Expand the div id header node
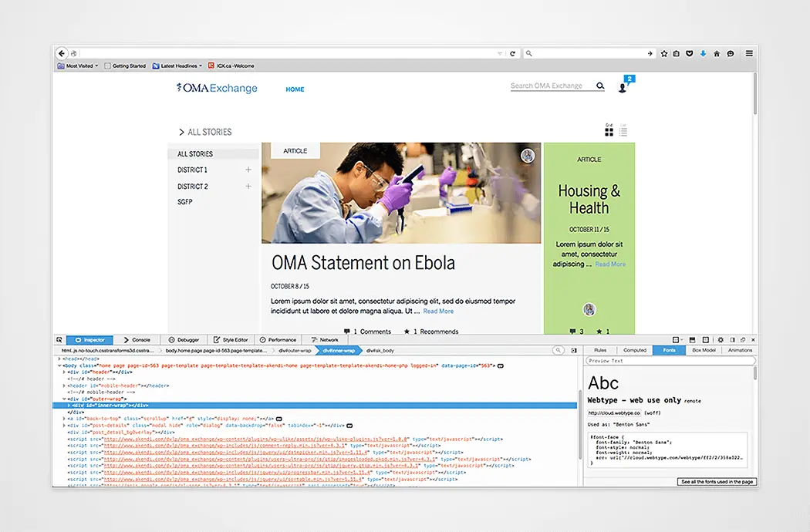810x532 pixels. click(64, 372)
